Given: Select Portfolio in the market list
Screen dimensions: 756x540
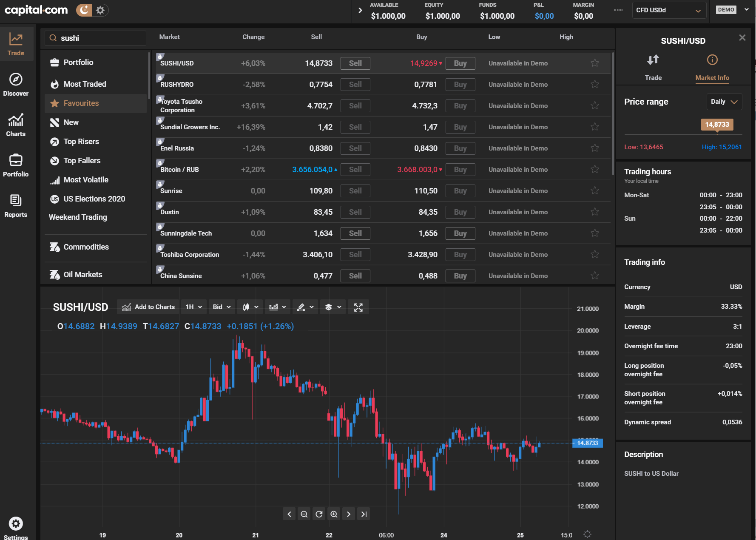Looking at the screenshot, I should click(x=96, y=63).
